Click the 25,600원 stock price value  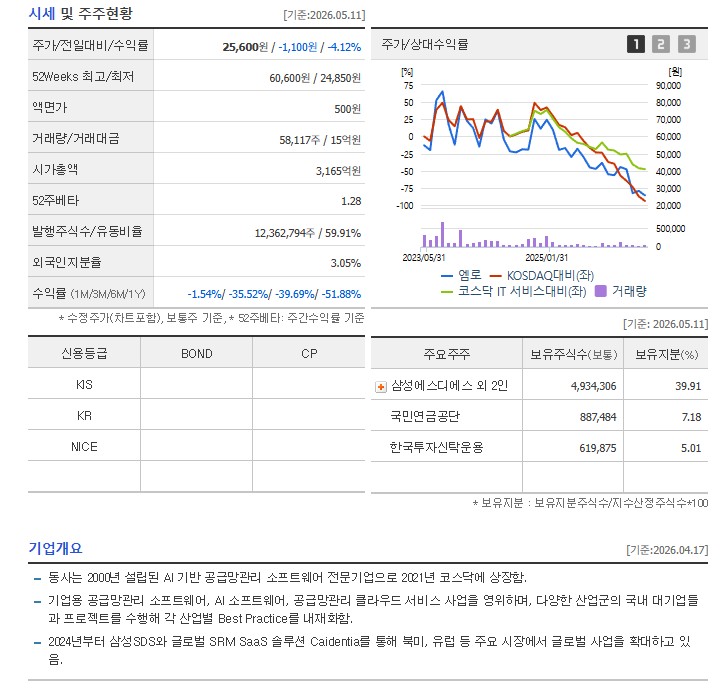point(245,47)
